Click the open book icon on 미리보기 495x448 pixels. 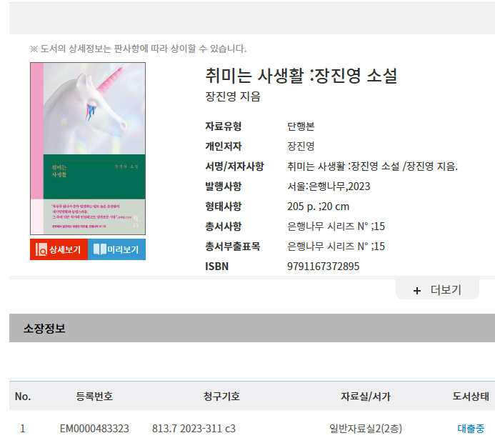coord(100,249)
